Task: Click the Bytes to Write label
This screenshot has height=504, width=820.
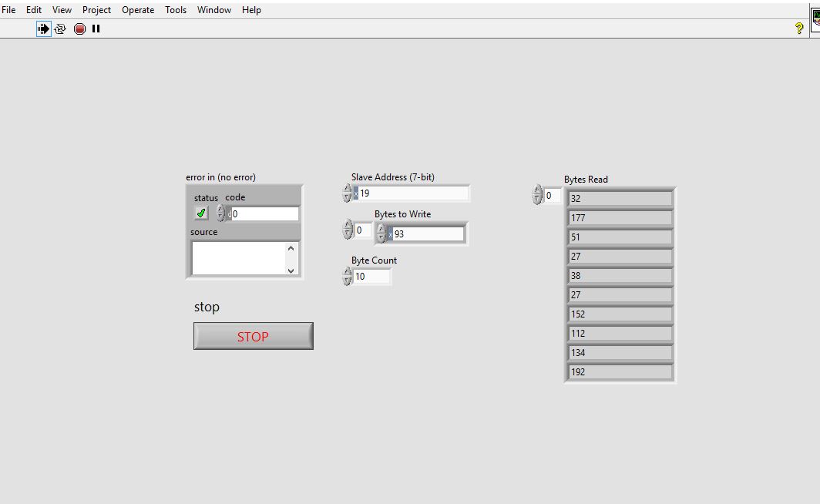Action: pyautogui.click(x=402, y=214)
